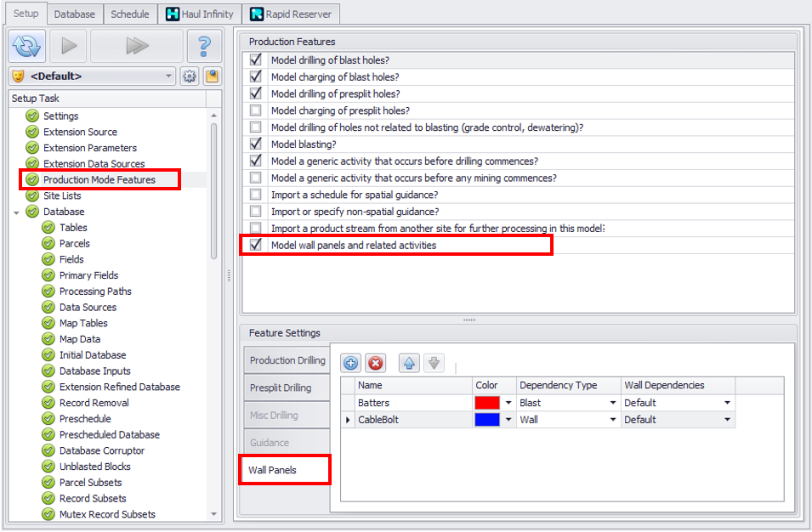Viewport: 812px width, 532px height.
Task: Enable generic activity before any mining commences
Action: [255, 178]
